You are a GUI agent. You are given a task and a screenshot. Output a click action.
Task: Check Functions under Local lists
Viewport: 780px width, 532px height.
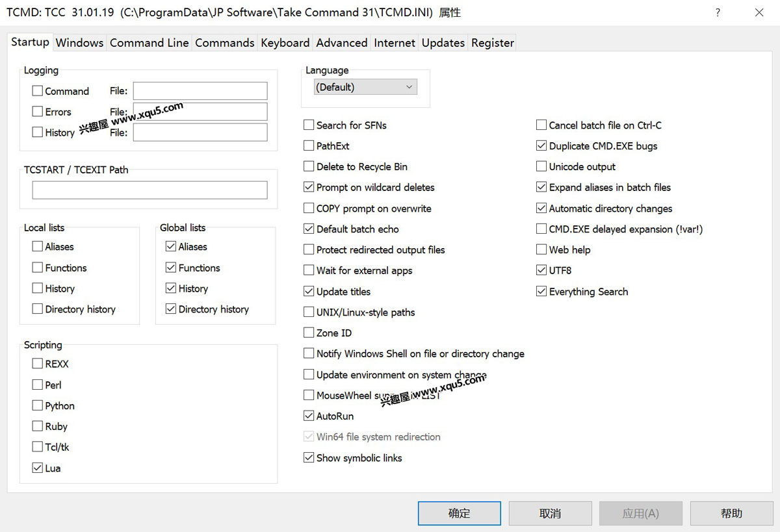point(38,268)
